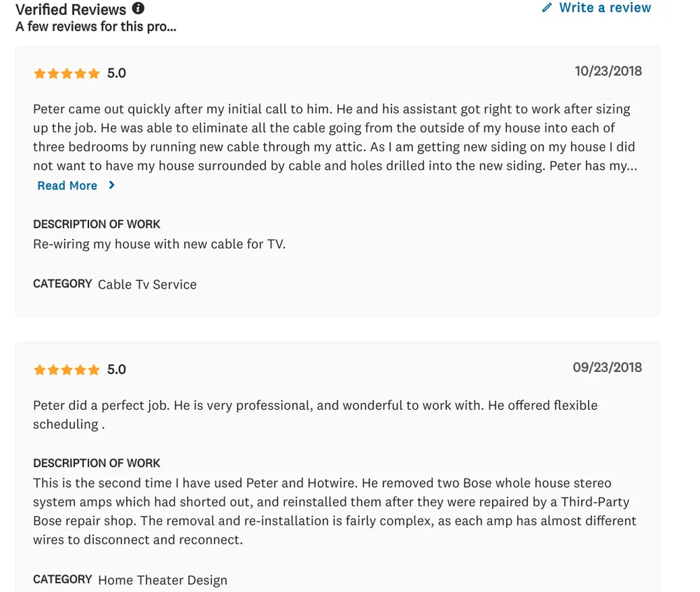The width and height of the screenshot is (700, 592).
Task: Click the 09/23/2018 review date
Action: [x=607, y=367]
